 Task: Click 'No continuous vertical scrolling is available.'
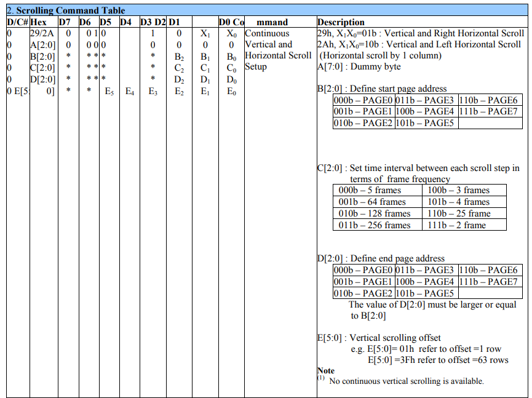coord(407,381)
